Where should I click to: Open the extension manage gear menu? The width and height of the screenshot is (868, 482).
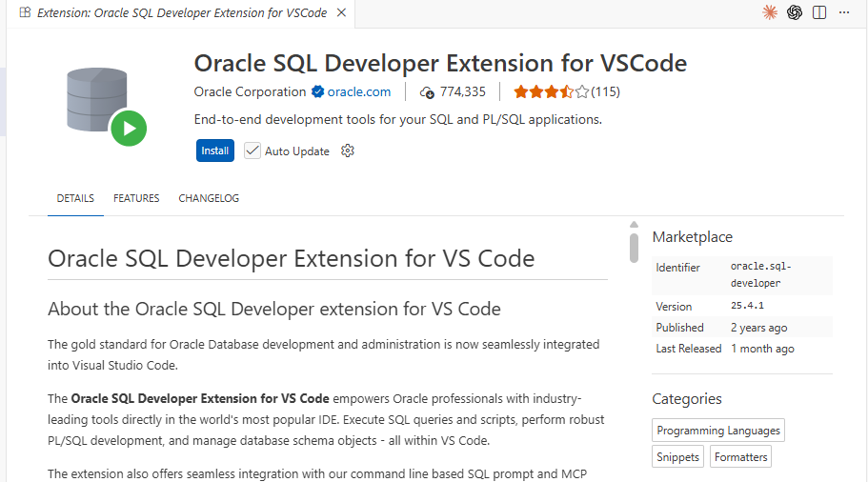tap(348, 151)
